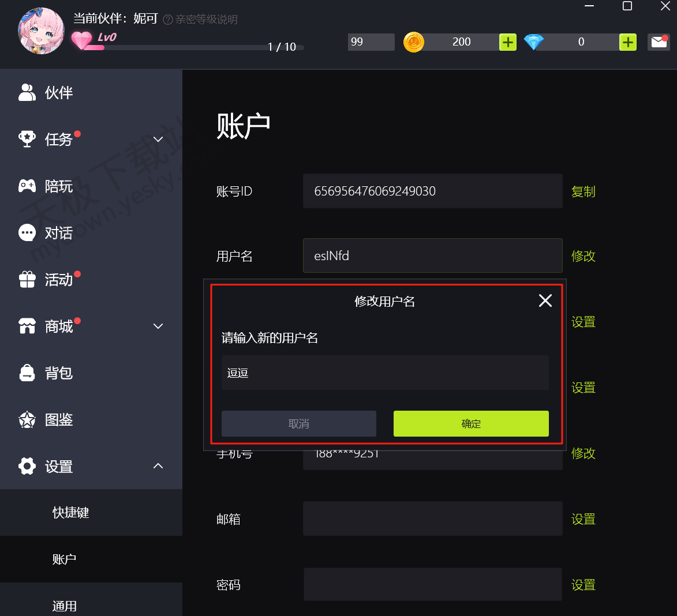
Task: Expand the 商城 menu chevron
Action: (158, 326)
